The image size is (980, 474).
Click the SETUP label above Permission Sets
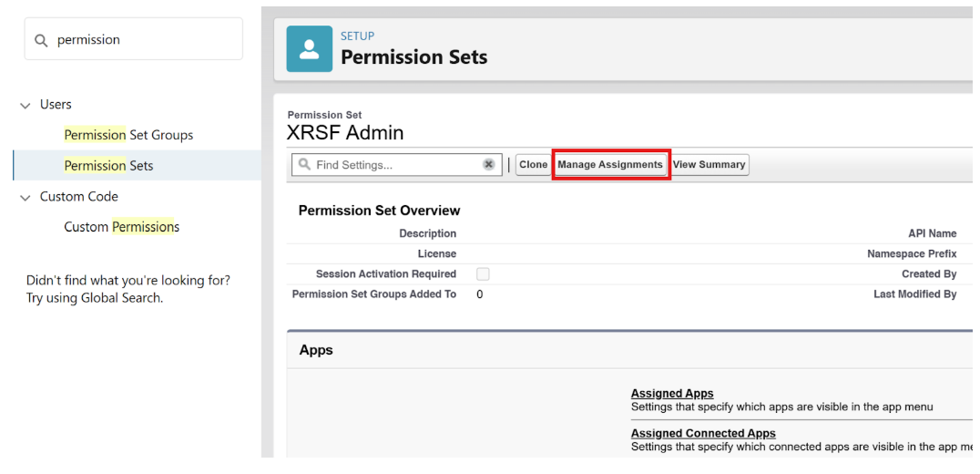tap(357, 36)
